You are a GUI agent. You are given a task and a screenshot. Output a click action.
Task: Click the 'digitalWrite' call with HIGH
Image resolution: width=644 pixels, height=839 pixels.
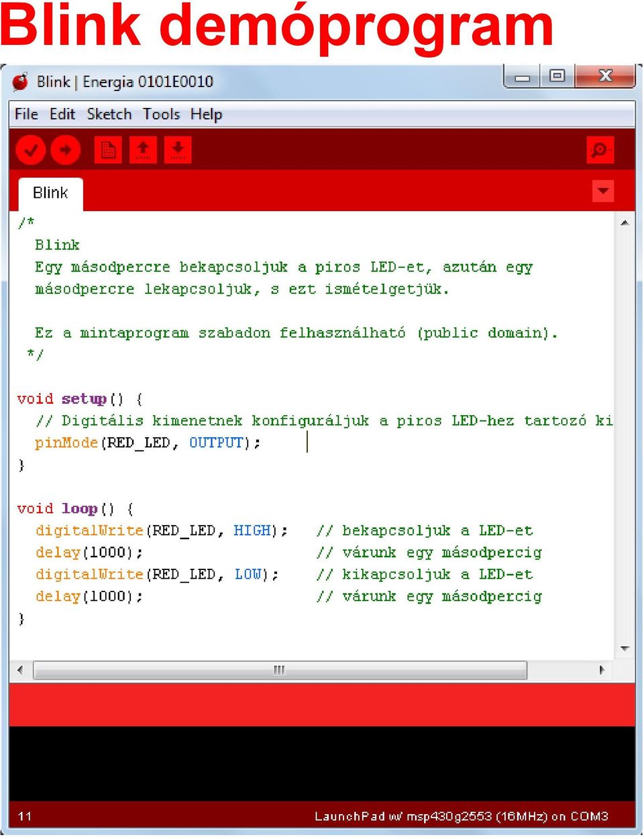click(162, 530)
